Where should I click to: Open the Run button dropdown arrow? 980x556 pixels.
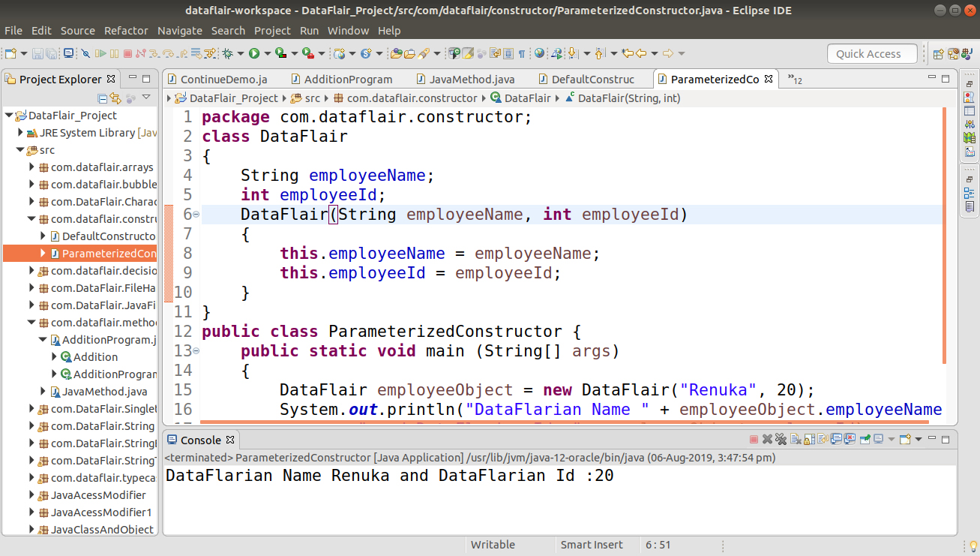pos(268,53)
